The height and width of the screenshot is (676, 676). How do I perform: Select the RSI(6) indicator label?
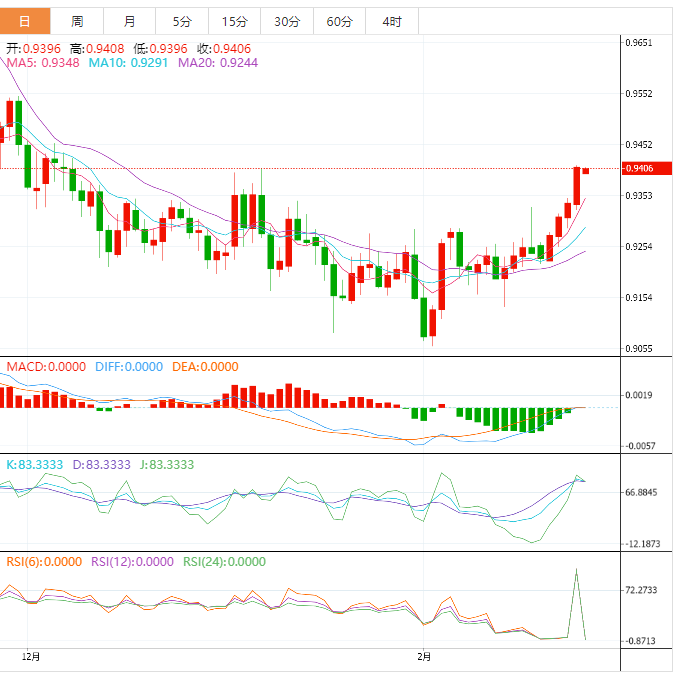44,562
